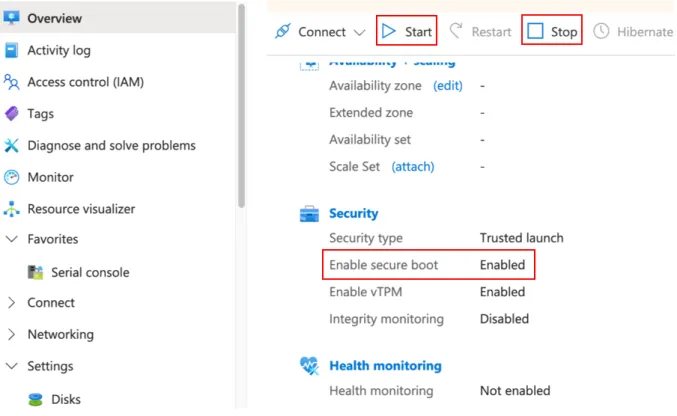Select the purple Tags icon
This screenshot has height=416, width=677.
pyautogui.click(x=11, y=114)
